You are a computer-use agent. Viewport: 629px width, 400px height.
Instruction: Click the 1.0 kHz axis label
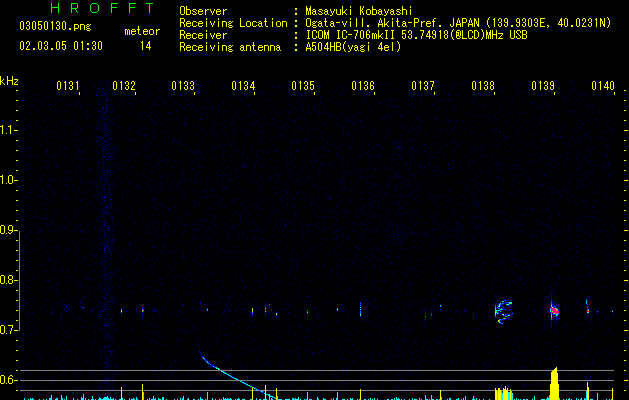click(x=9, y=180)
